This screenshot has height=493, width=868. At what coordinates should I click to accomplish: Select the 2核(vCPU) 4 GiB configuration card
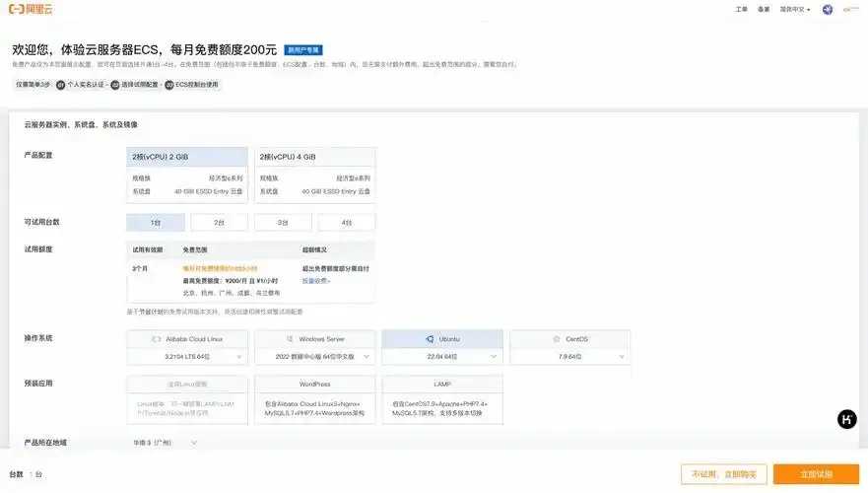click(315, 176)
